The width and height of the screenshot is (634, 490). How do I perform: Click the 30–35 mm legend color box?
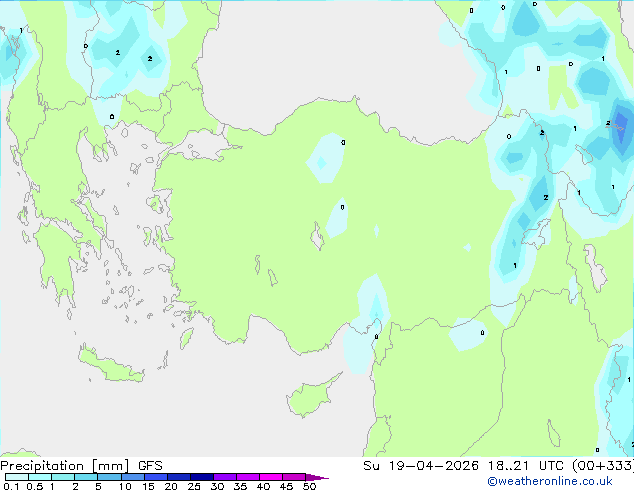224,477
